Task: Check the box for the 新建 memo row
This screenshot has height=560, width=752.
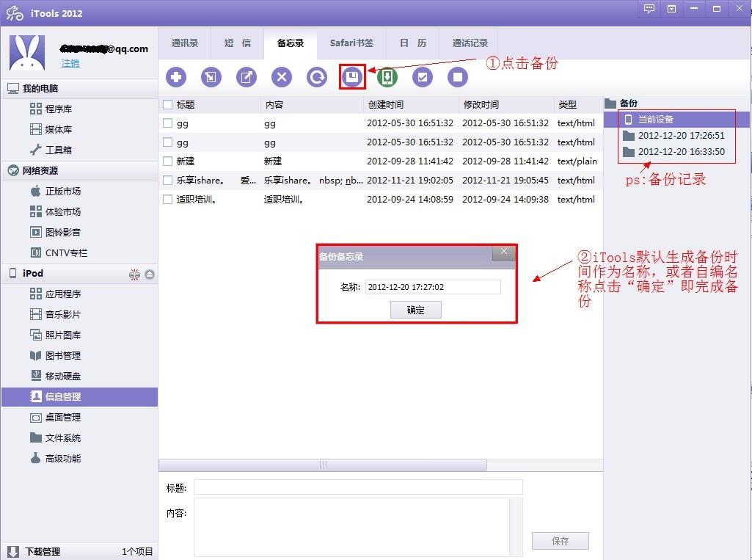Action: [x=168, y=161]
